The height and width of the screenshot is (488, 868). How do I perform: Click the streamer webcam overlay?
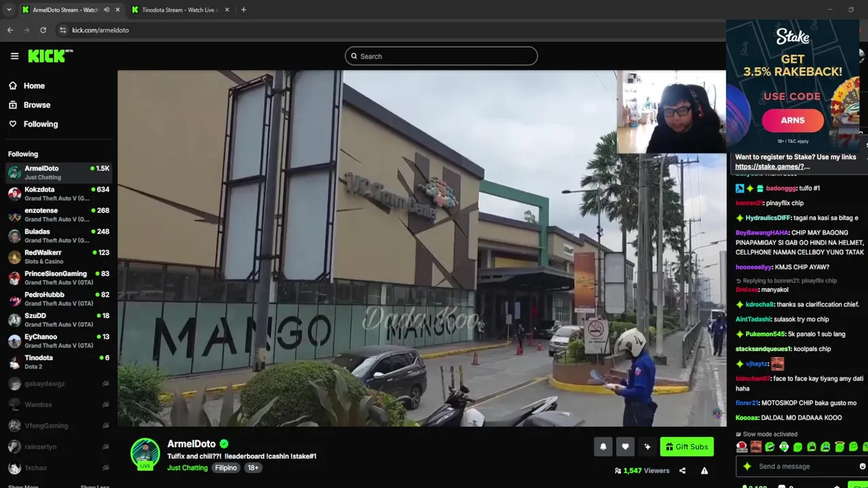coord(671,111)
